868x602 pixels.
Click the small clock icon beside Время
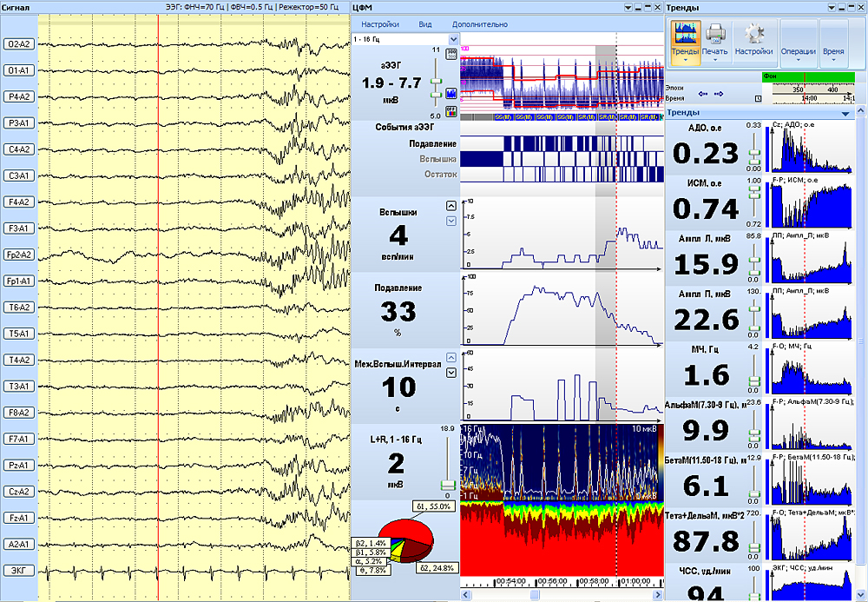758,98
